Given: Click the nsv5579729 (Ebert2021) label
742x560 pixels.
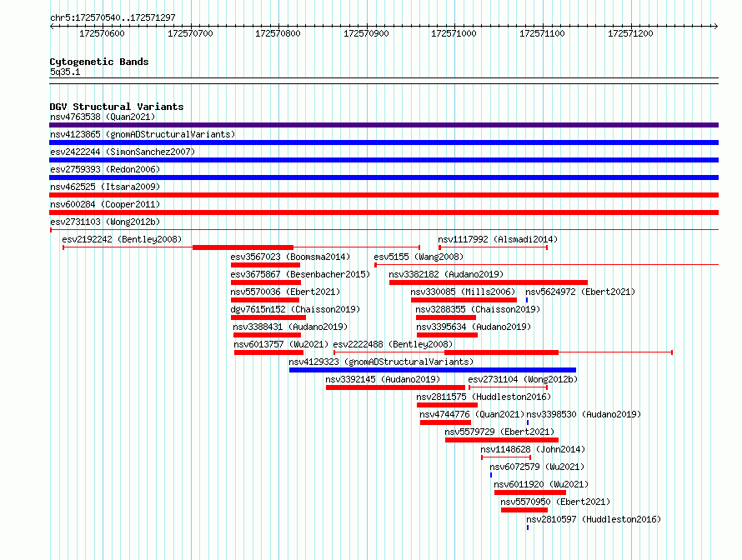Looking at the screenshot, I should (499, 432).
